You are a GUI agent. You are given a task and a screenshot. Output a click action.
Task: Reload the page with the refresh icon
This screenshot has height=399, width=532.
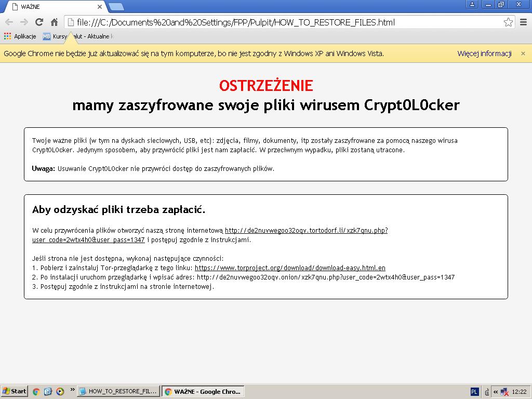click(39, 22)
